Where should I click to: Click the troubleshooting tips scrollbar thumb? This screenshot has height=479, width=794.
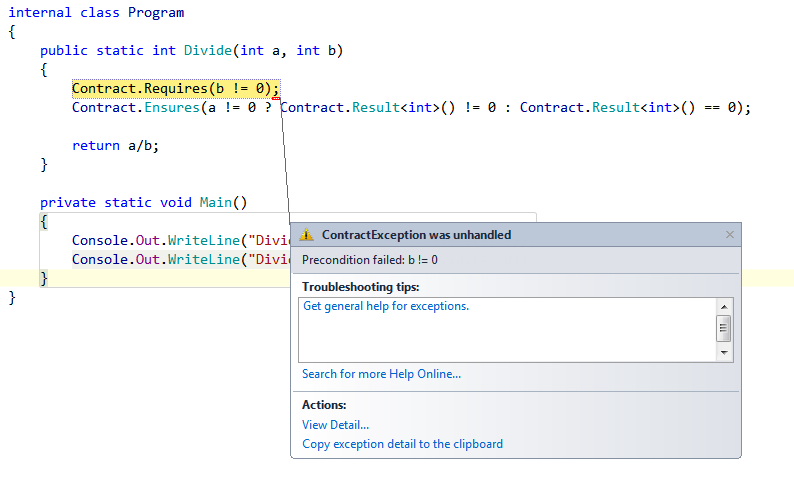point(724,328)
